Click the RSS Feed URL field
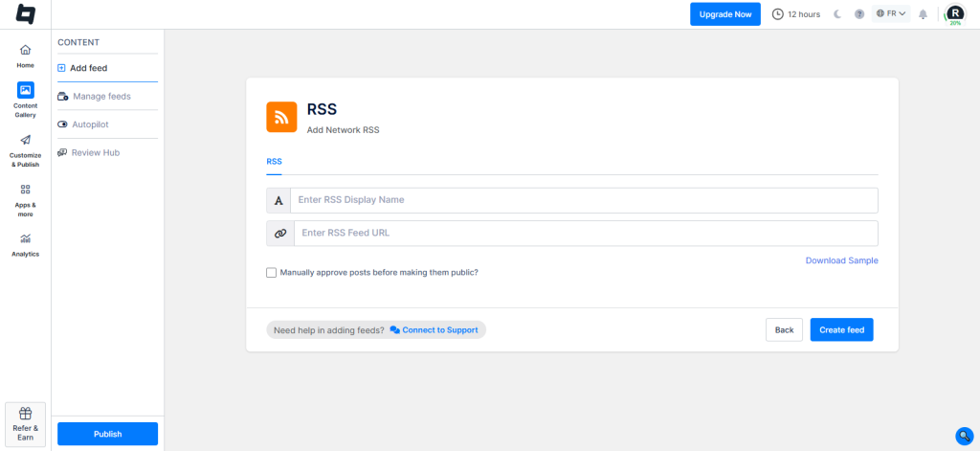 tap(585, 233)
